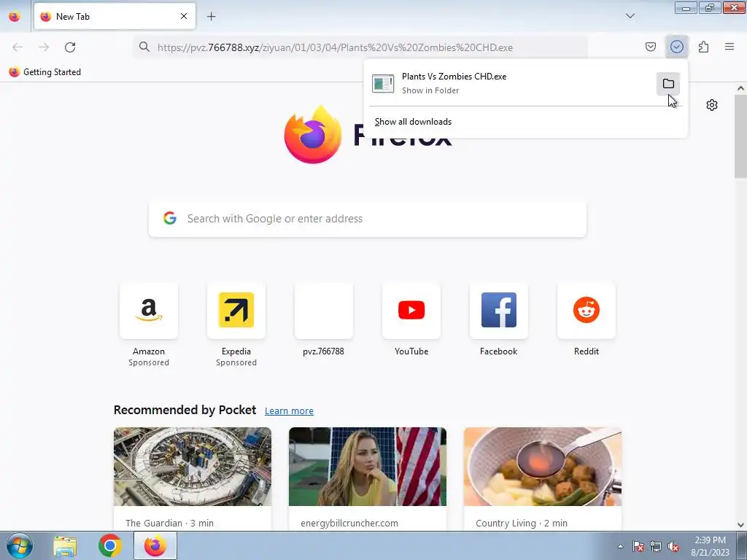Expand the list all tabs chevron

(630, 16)
